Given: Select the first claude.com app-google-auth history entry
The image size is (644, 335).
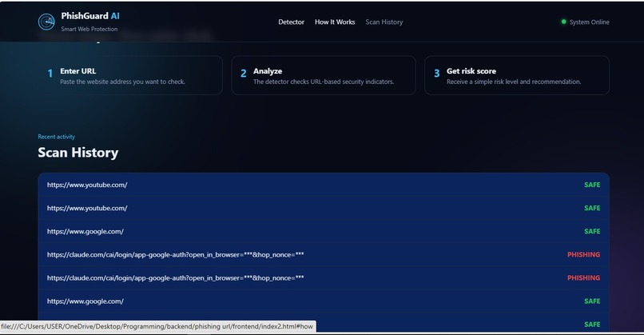Looking at the screenshot, I should pos(324,255).
